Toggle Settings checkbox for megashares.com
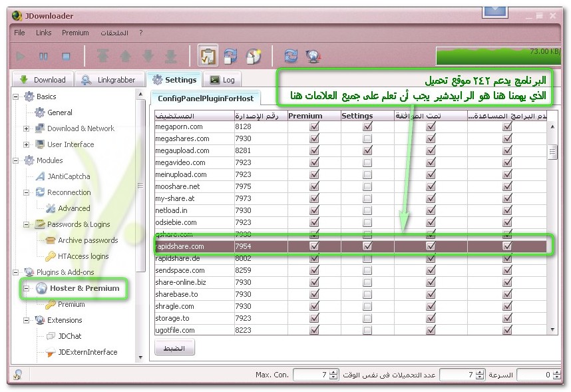The height and width of the screenshot is (392, 571). point(367,138)
